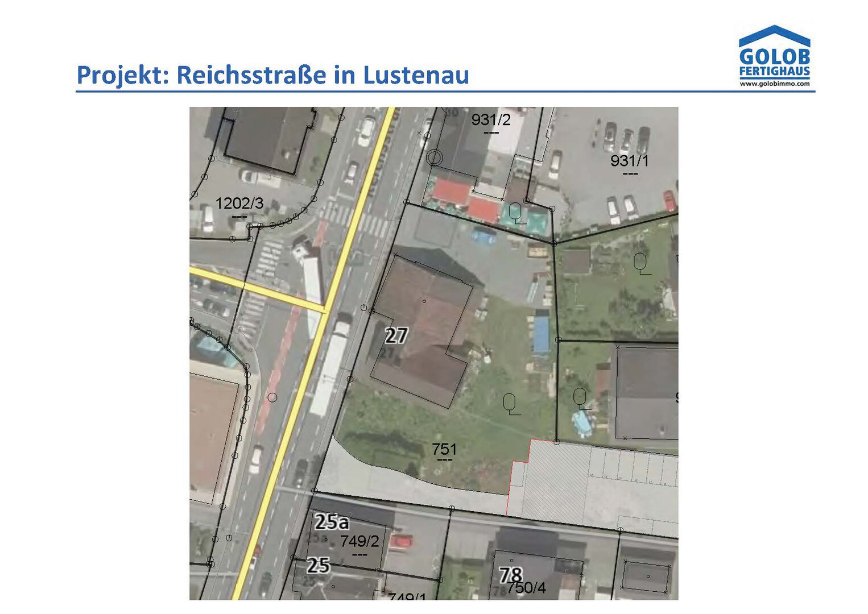The width and height of the screenshot is (868, 614).
Task: Select parcel label 749/2
Action: tap(359, 541)
